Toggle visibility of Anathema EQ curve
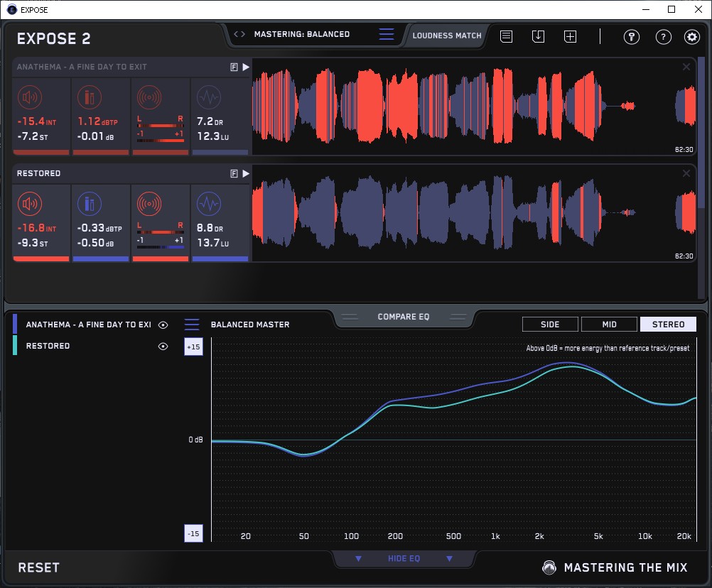Screen dimensions: 712x588 (163, 325)
